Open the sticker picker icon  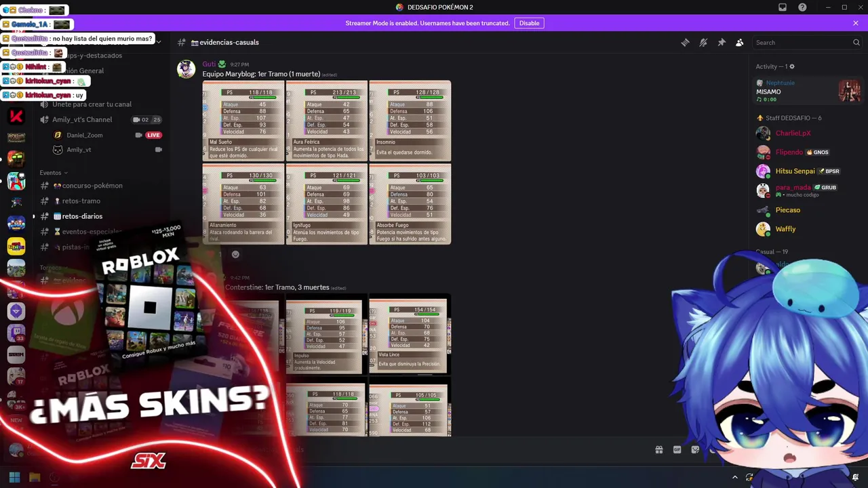point(695,449)
